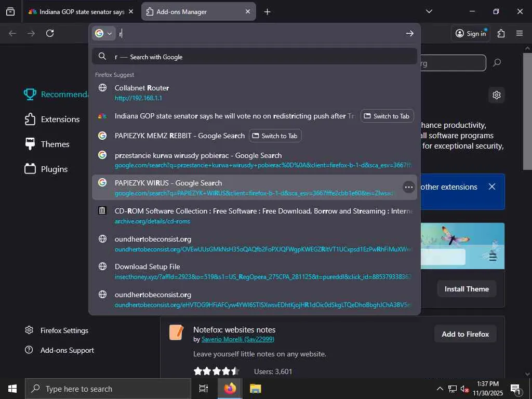Image resolution: width=532 pixels, height=399 pixels.
Task: Add Notefox to Firefox
Action: click(465, 334)
